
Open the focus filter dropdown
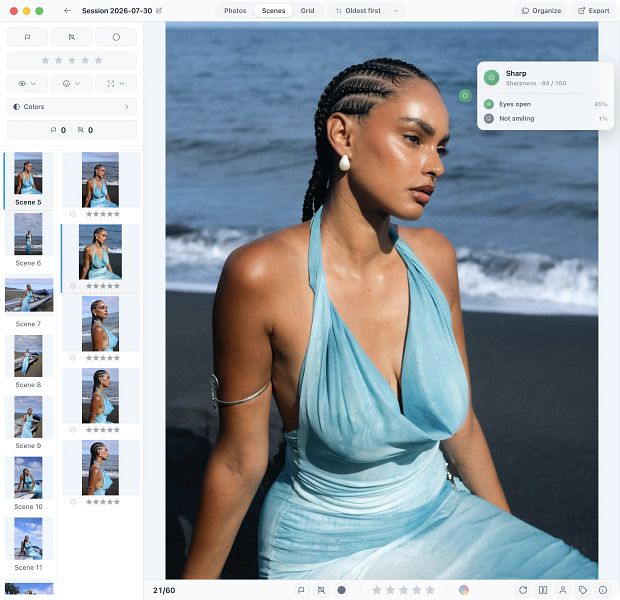(x=116, y=83)
